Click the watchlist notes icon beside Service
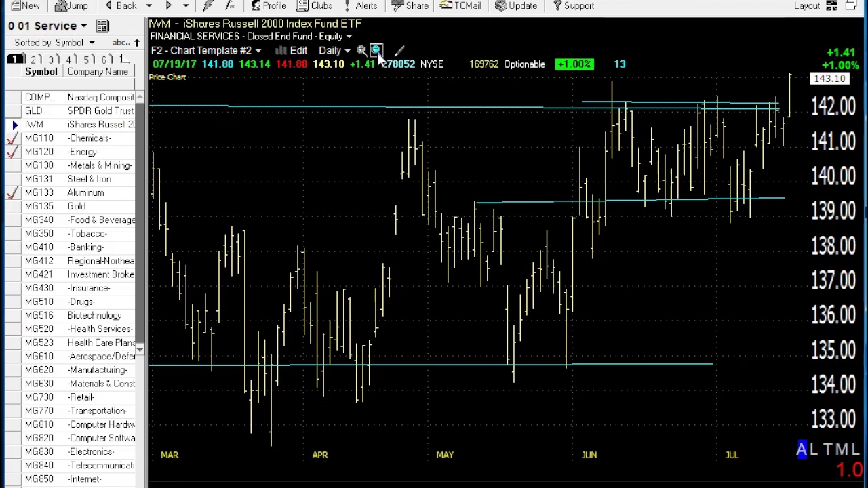The image size is (868, 488). [102, 26]
